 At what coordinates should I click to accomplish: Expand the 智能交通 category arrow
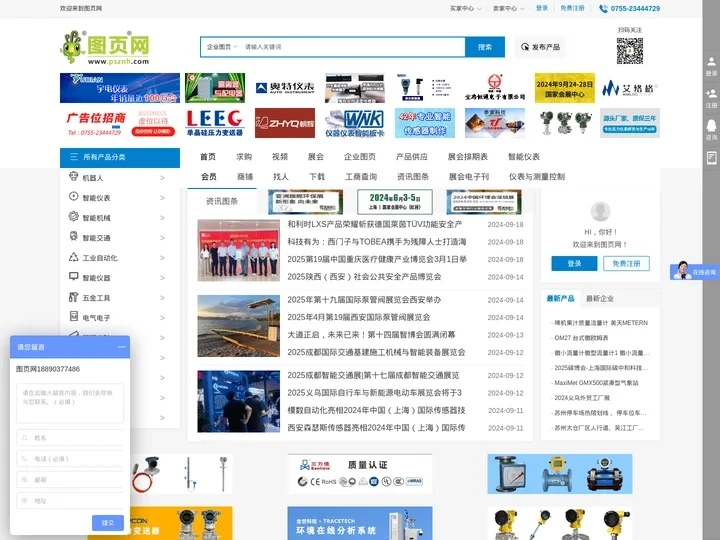coord(162,237)
